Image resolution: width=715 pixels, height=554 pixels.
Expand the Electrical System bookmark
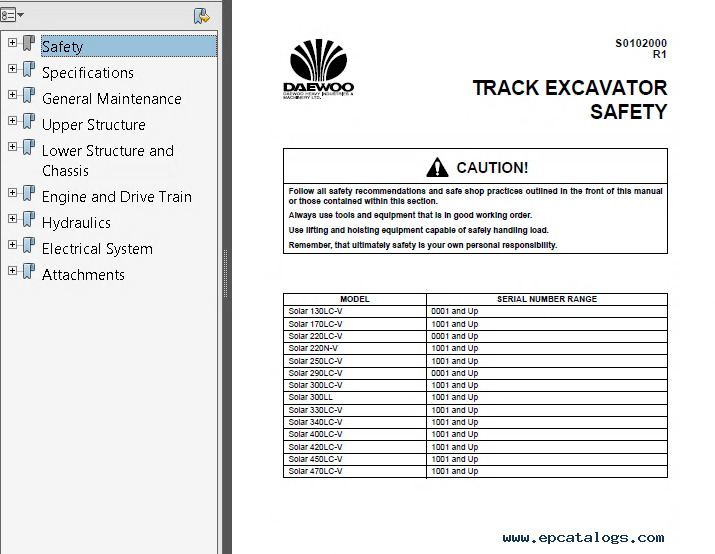[x=12, y=244]
